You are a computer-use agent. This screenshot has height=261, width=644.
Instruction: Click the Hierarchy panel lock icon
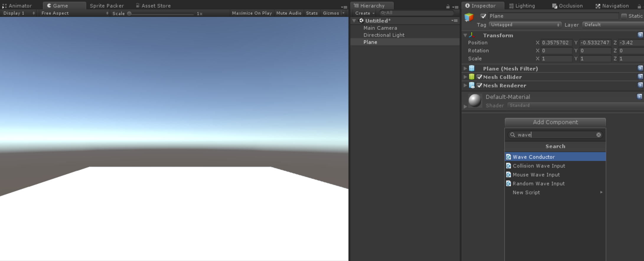click(x=448, y=7)
